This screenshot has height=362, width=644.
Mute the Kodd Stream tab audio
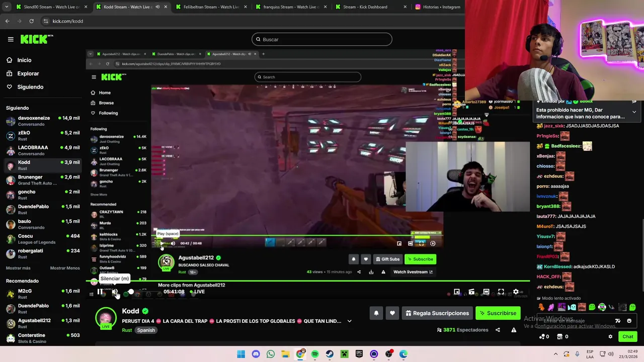pos(157,7)
